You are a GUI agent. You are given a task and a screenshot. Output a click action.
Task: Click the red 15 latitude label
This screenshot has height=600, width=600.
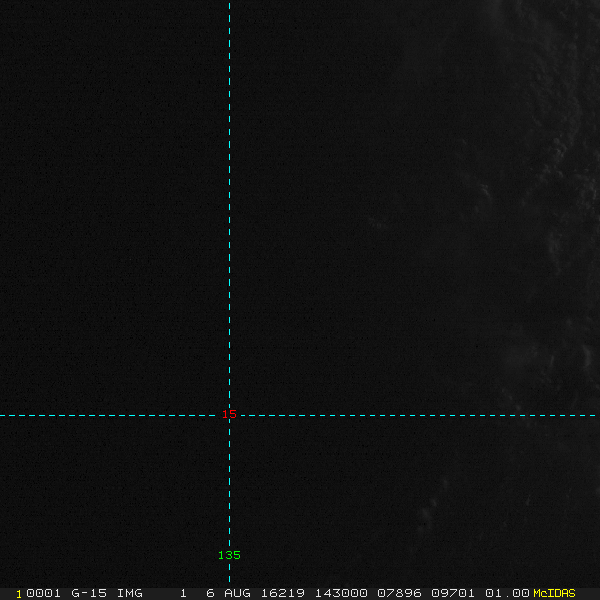click(x=229, y=414)
